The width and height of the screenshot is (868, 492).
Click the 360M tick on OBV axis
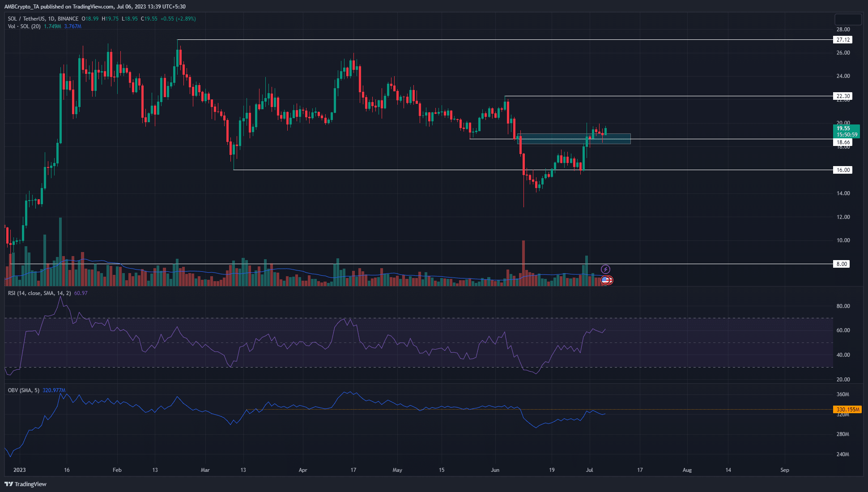click(x=842, y=394)
